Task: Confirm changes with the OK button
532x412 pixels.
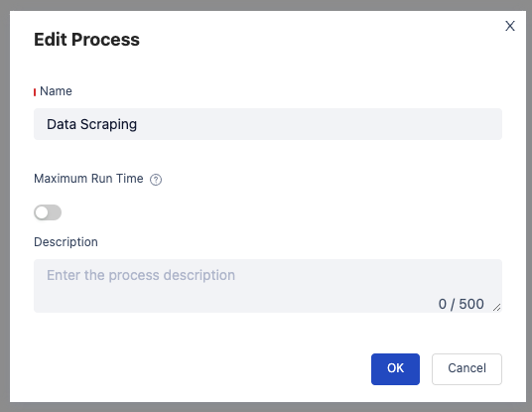Action: 395,369
